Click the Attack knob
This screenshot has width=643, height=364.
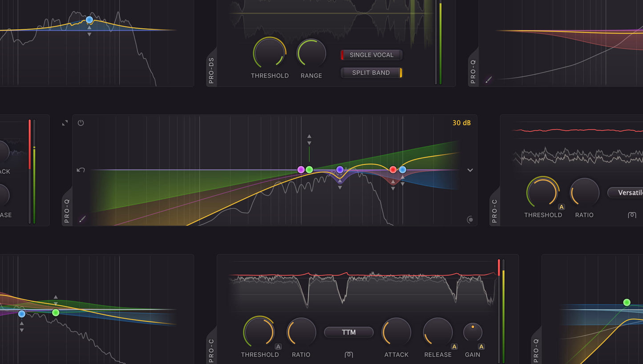tap(396, 332)
